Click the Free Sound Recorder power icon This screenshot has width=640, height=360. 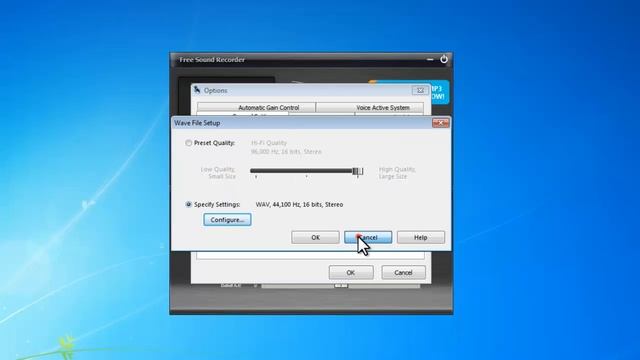point(444,59)
